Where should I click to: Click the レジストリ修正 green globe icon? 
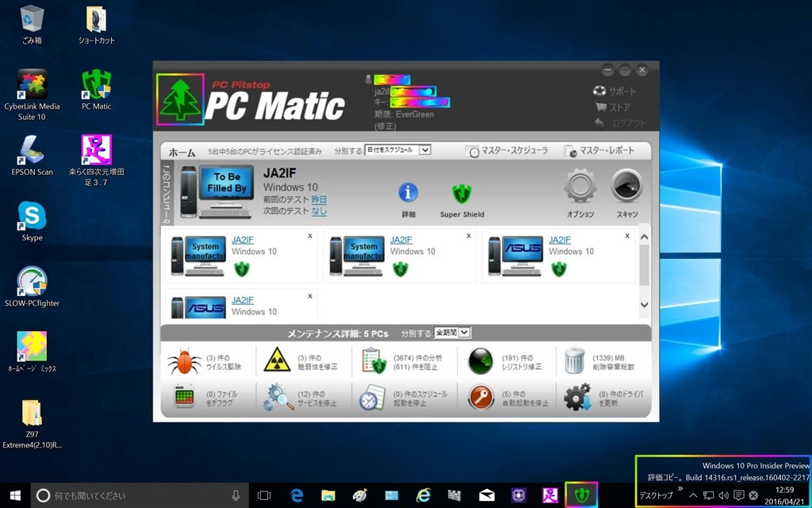480,361
